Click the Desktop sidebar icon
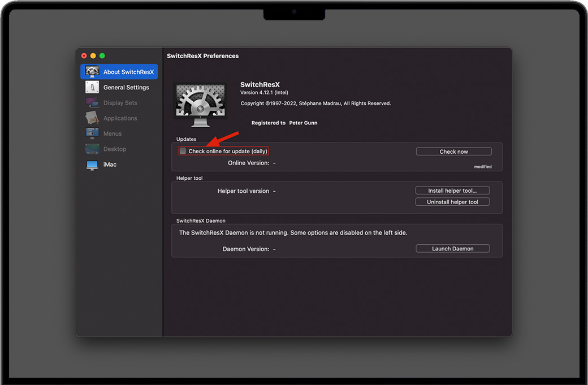 click(92, 149)
